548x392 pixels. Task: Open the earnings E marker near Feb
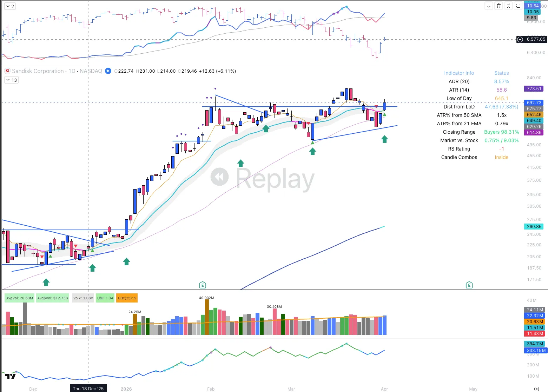click(x=203, y=285)
